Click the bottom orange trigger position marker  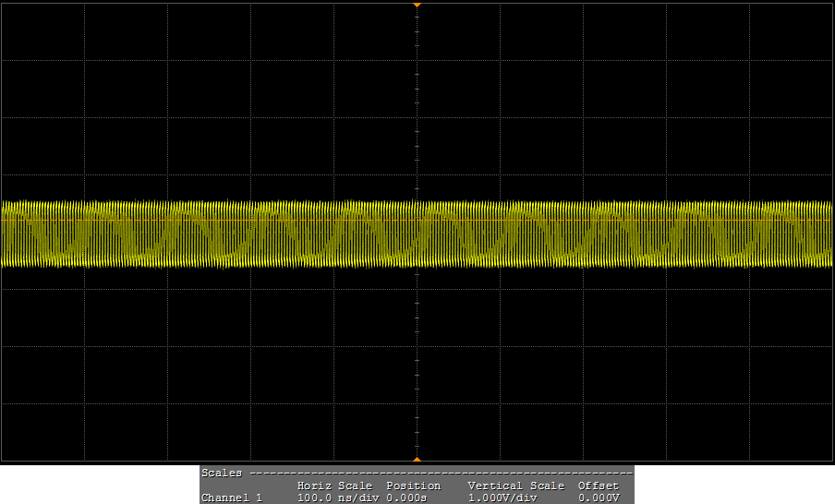[417, 459]
